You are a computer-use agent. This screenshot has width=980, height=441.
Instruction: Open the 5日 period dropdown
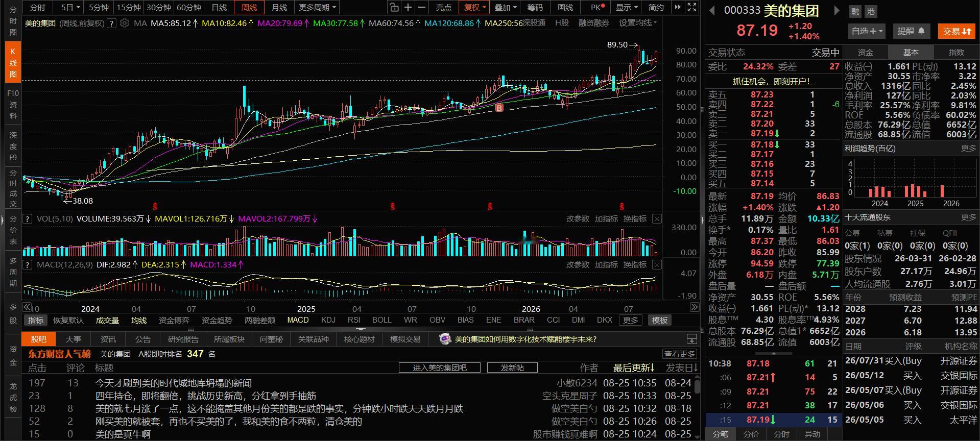(70, 8)
